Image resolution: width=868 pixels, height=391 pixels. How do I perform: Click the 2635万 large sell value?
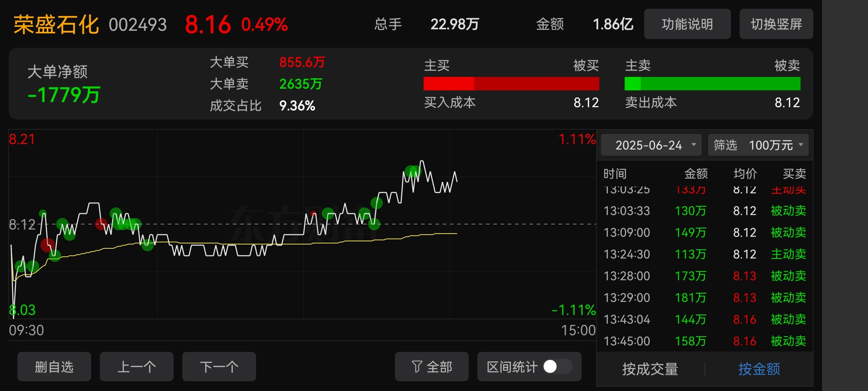click(301, 84)
